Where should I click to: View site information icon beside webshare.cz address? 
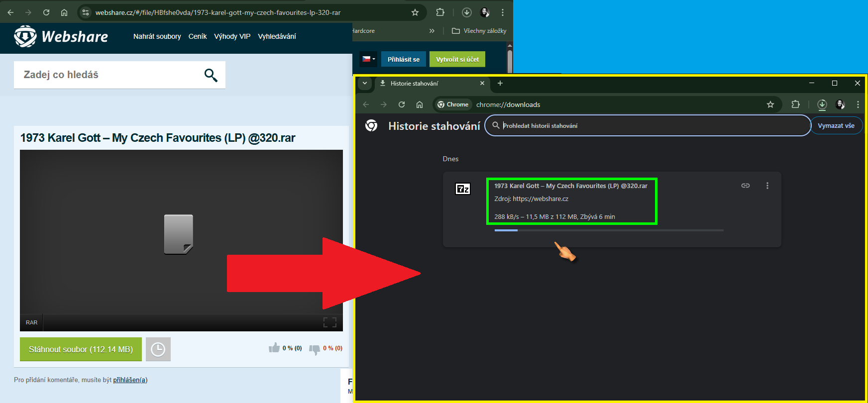[x=86, y=12]
